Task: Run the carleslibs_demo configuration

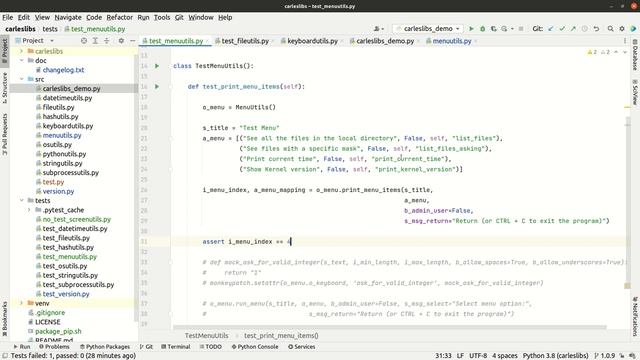Action: [x=471, y=29]
